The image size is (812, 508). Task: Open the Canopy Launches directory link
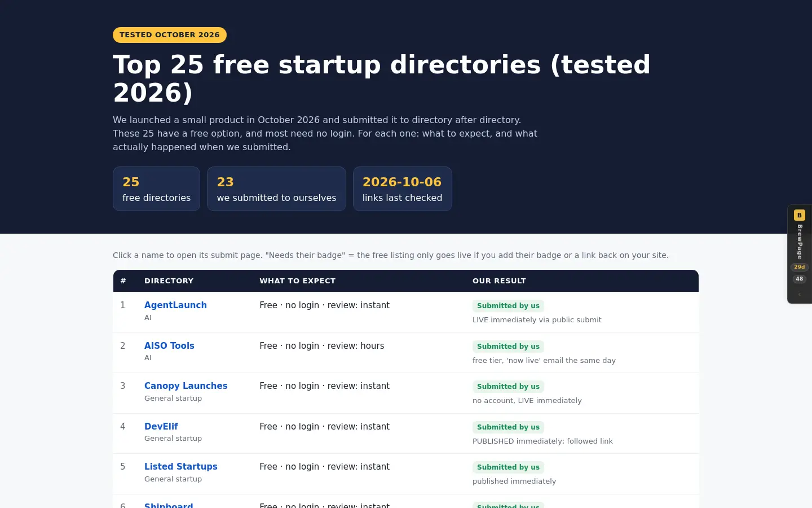click(186, 386)
